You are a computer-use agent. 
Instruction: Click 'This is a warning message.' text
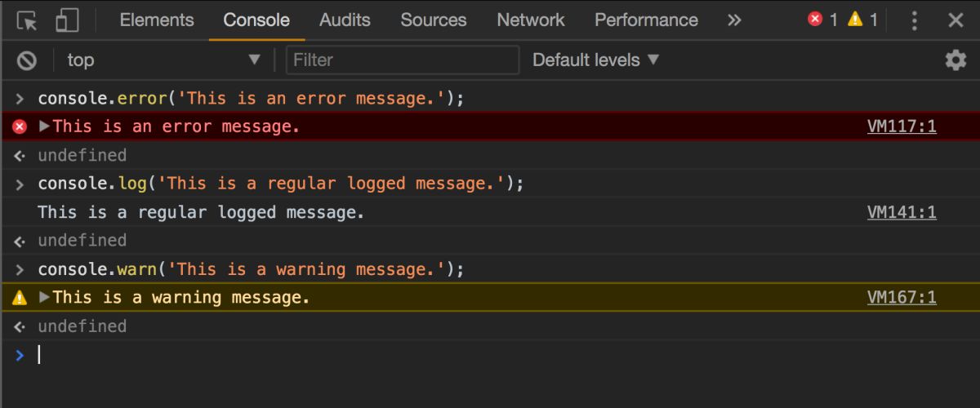click(x=181, y=298)
